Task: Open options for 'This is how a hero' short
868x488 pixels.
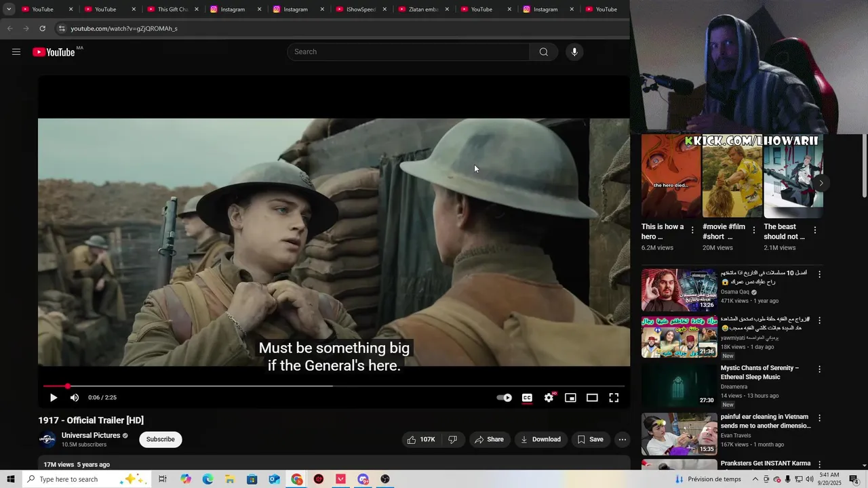Action: (692, 230)
